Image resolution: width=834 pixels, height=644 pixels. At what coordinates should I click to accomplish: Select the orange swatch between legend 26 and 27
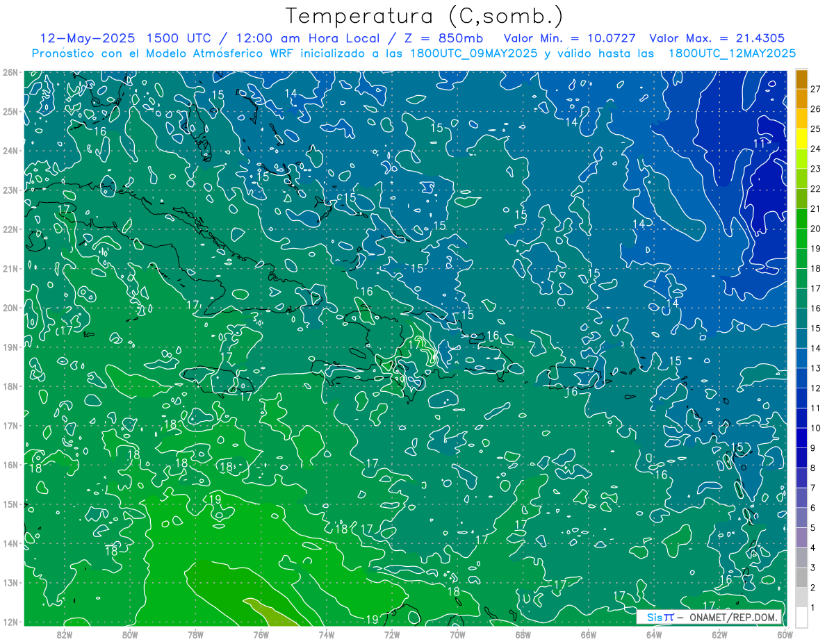click(801, 99)
